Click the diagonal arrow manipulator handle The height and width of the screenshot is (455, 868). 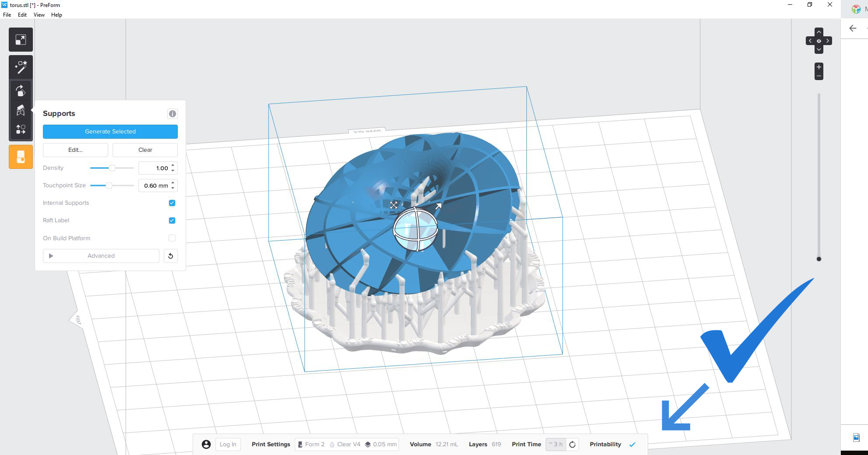(438, 206)
